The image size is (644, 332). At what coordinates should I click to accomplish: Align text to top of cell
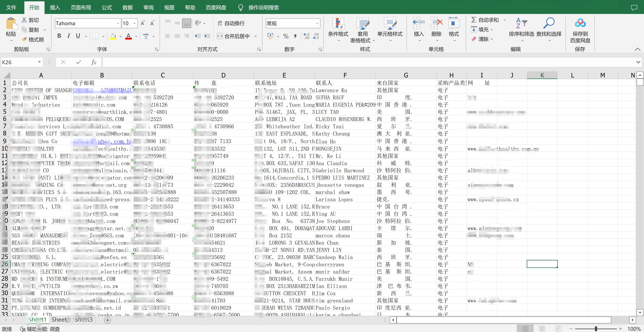[x=168, y=23]
